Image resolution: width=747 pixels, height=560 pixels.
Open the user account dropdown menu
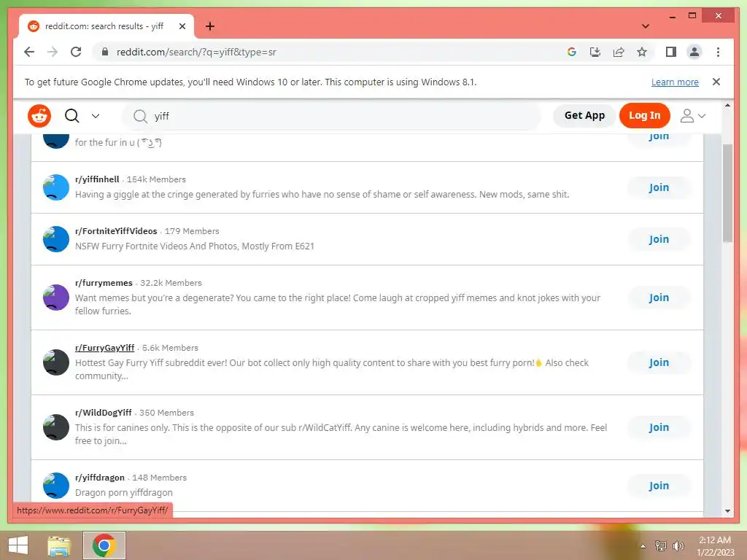pyautogui.click(x=693, y=116)
